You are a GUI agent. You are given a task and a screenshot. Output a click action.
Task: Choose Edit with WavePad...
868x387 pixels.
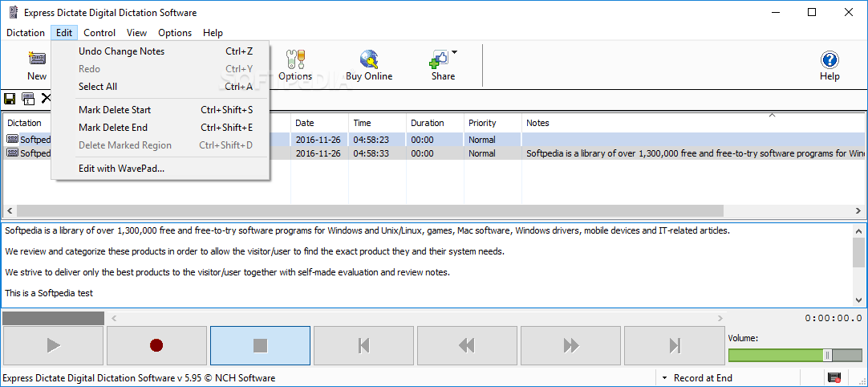(160, 169)
